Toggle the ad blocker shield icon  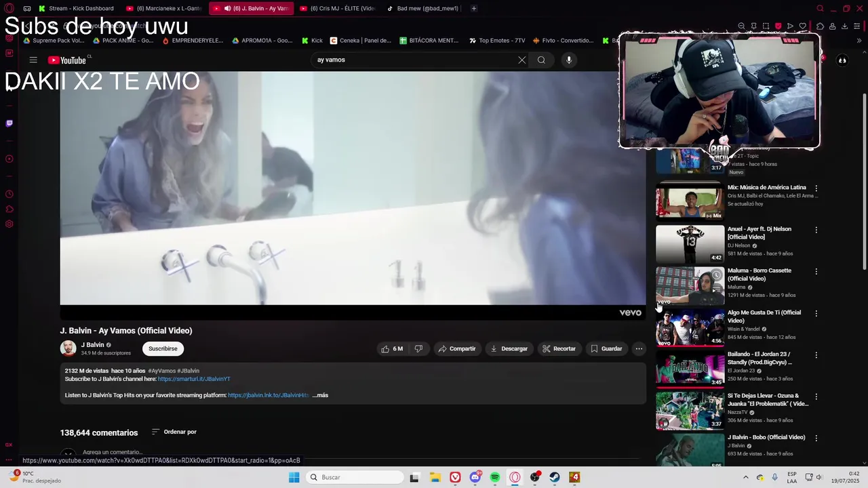[x=778, y=26]
